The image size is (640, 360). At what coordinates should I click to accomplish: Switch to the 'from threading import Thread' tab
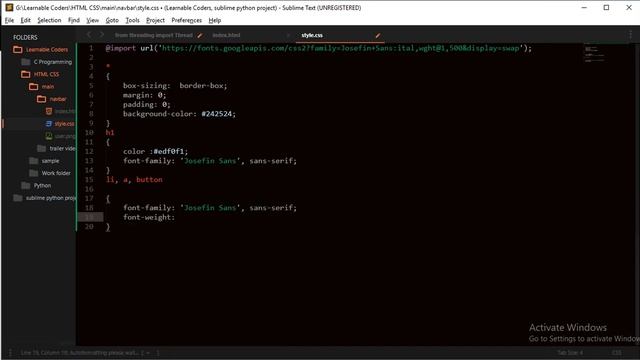[x=153, y=35]
